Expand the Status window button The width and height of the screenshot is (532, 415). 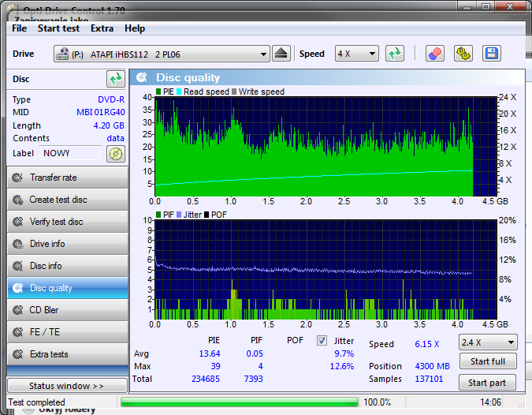click(67, 386)
